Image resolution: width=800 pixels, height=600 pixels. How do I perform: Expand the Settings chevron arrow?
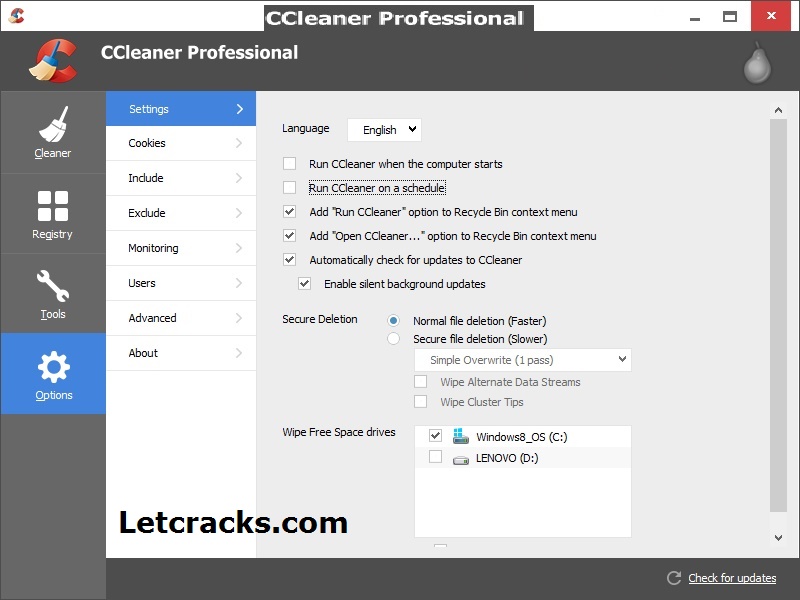tap(240, 109)
